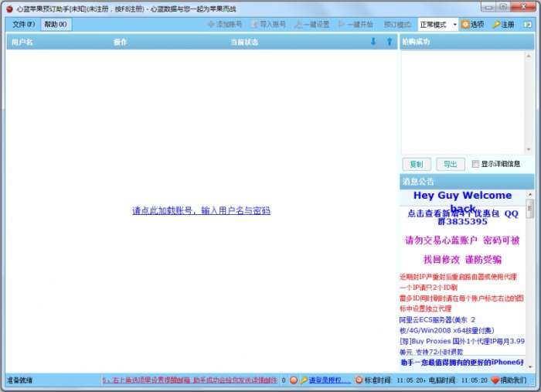Click the 请点此加载账号 load account link

[x=201, y=210]
